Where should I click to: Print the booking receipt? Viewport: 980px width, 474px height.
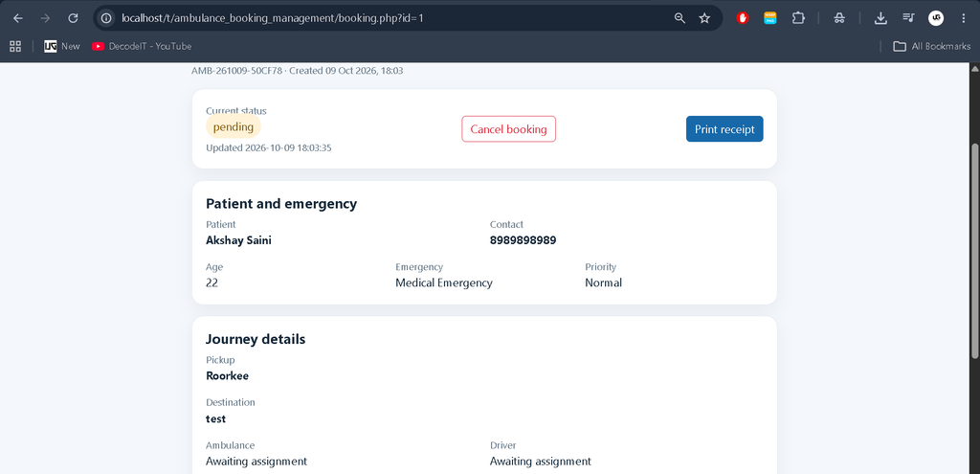pos(724,129)
